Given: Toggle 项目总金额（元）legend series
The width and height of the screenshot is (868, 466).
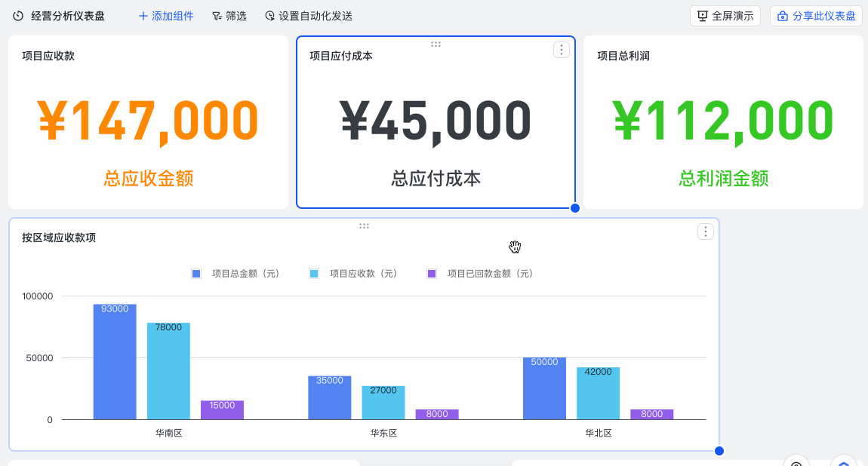Looking at the screenshot, I should 235,274.
